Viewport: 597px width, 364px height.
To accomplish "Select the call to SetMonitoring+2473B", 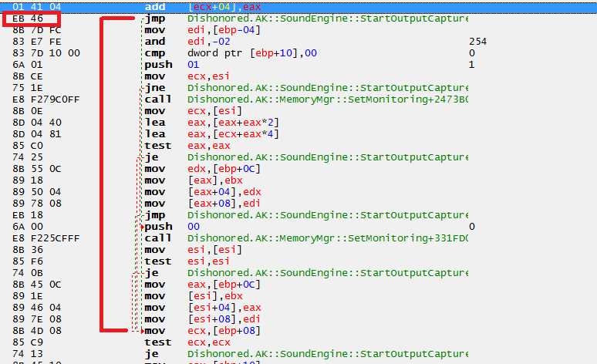I will 306,99.
